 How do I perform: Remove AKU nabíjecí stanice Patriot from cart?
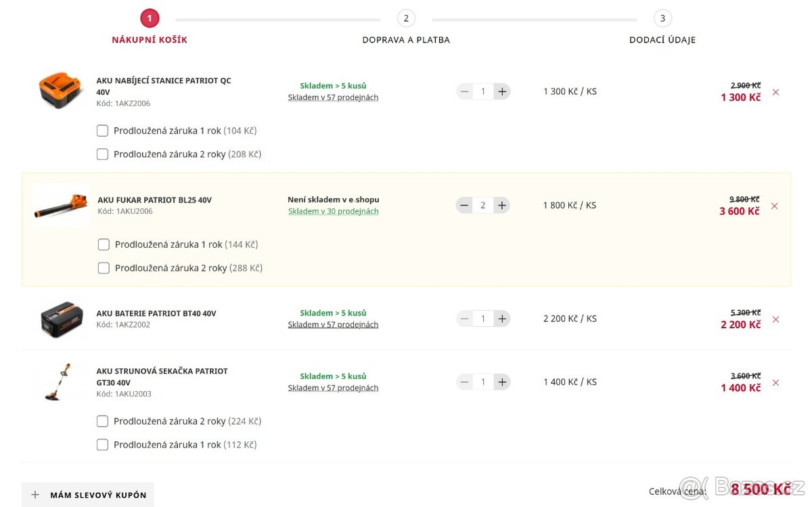click(775, 92)
